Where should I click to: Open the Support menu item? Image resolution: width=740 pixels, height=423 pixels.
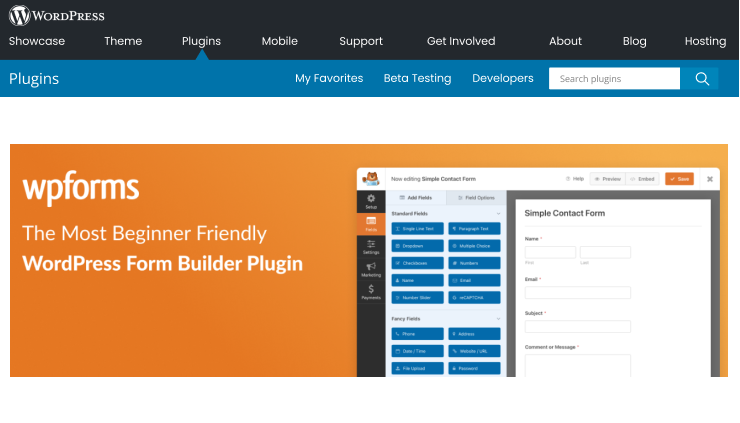361,41
